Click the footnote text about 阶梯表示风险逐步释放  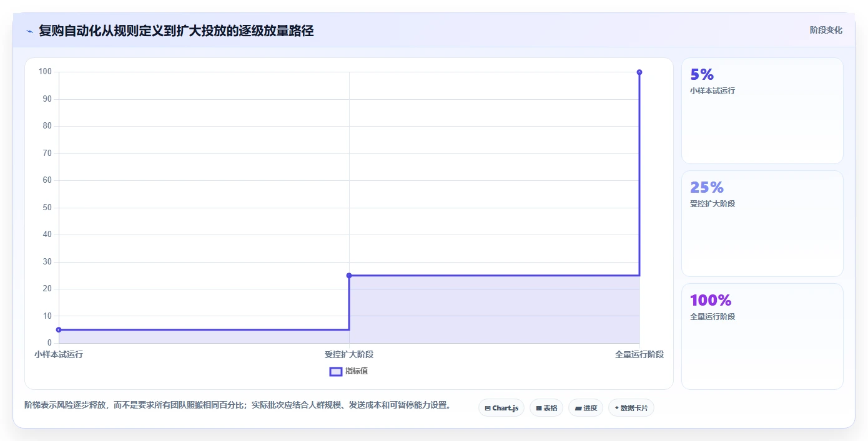click(x=237, y=405)
